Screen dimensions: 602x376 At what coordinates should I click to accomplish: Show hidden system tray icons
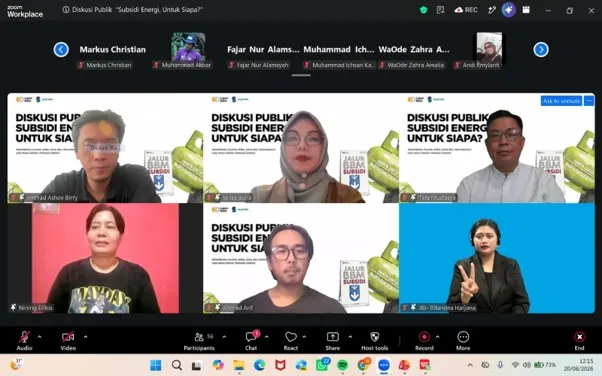click(x=470, y=365)
